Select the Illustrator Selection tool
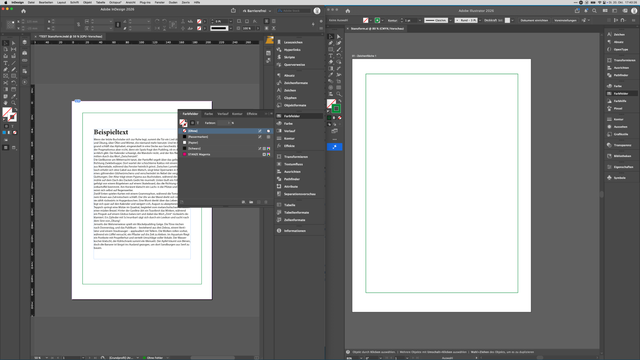This screenshot has height=360, width=640. 331,37
